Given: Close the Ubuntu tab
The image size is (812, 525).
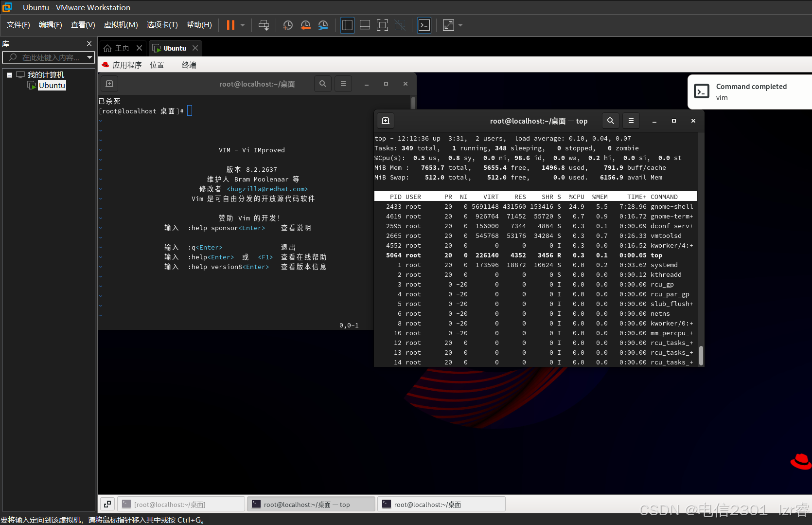Looking at the screenshot, I should (195, 48).
